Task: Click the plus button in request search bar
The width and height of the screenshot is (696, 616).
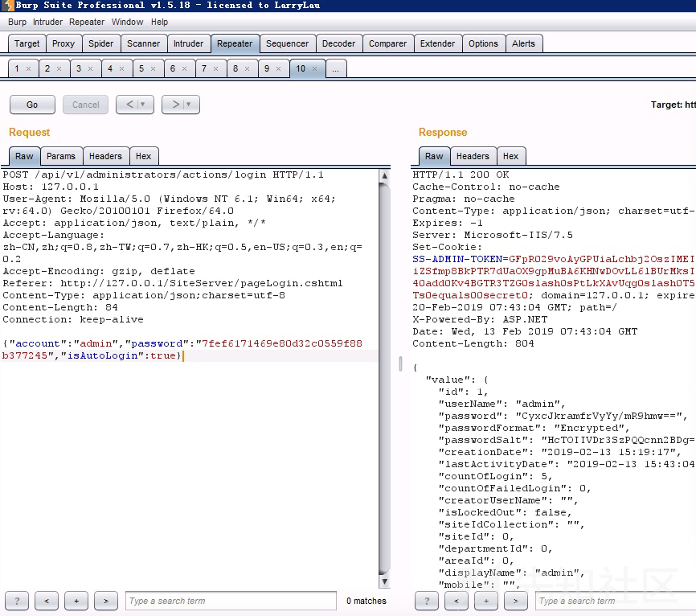Action: [x=76, y=601]
